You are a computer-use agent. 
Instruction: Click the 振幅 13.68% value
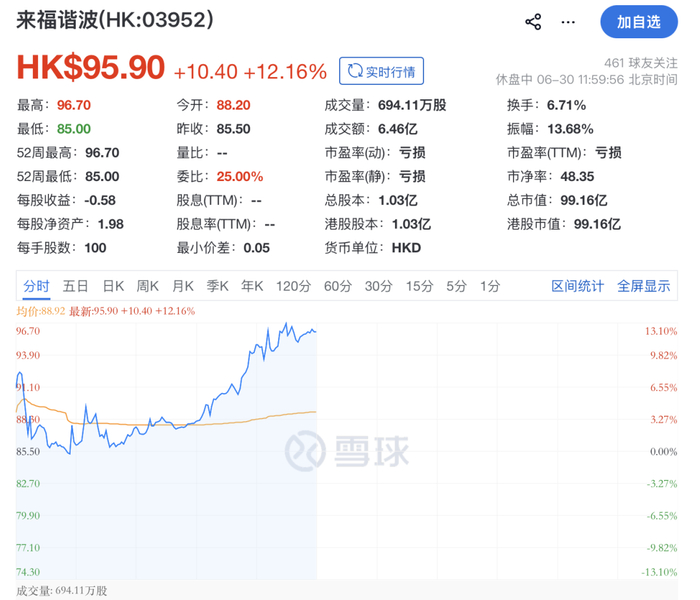(570, 129)
